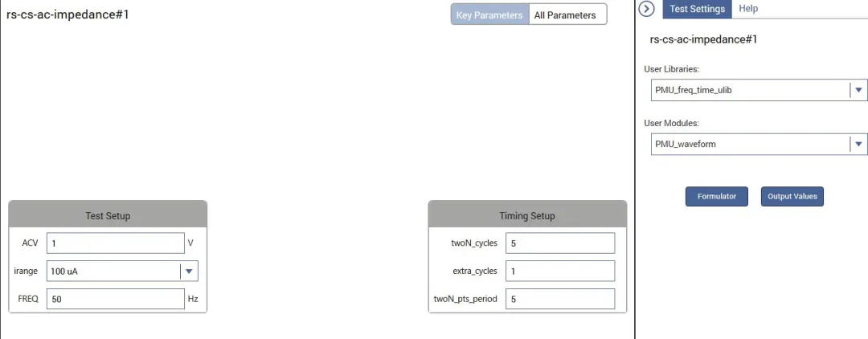Switch to All Parameters view

coord(566,15)
